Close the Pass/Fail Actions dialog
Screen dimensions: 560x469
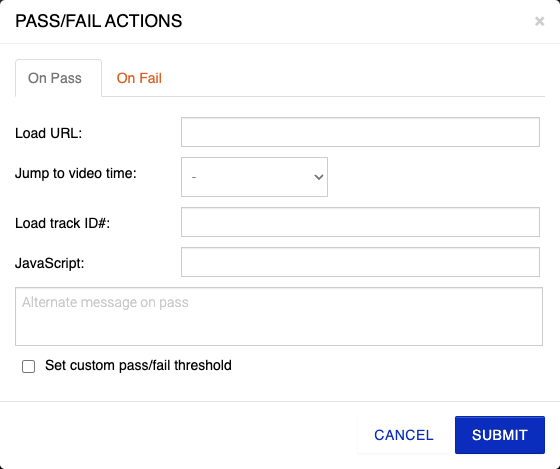[539, 21]
